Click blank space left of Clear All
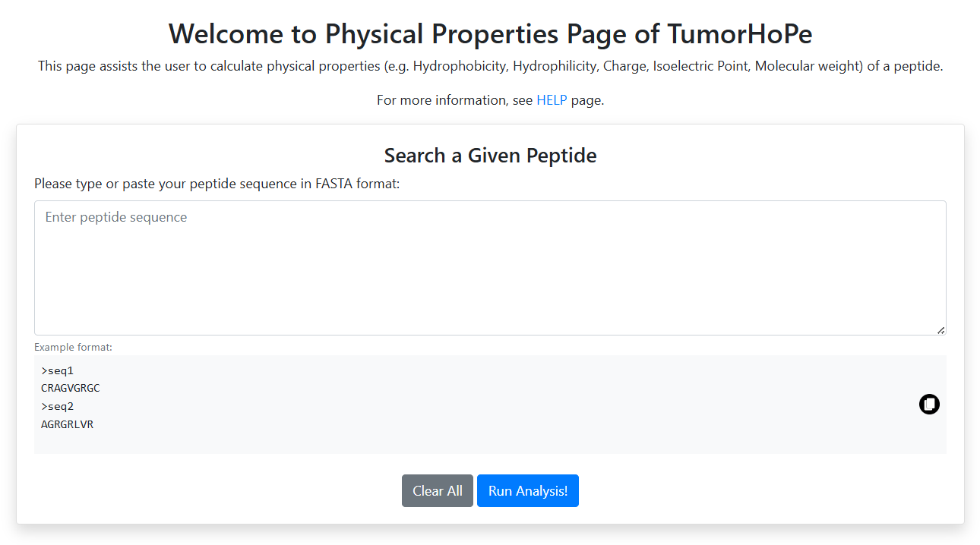 pyautogui.click(x=228, y=491)
